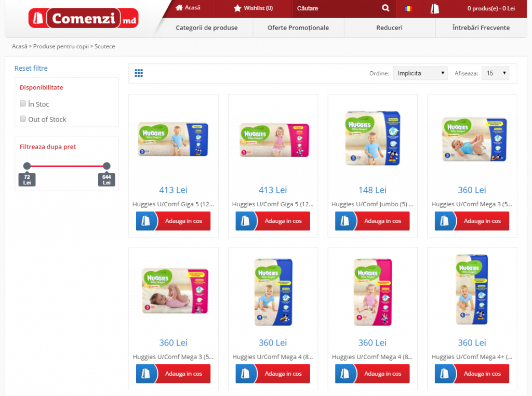Open the shopping bag cart icon in header
Viewport: 532px width, 396px height.
[435, 8]
